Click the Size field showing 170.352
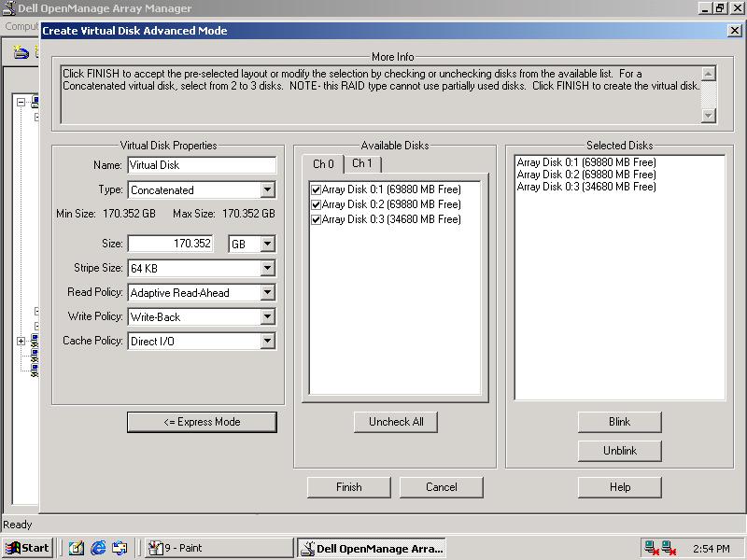This screenshot has width=747, height=560. click(x=171, y=244)
